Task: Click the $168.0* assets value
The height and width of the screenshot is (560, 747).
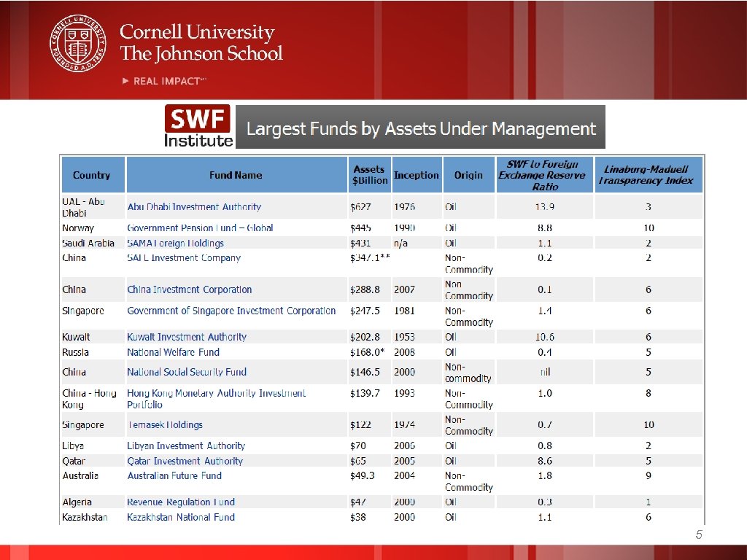Action: point(368,352)
